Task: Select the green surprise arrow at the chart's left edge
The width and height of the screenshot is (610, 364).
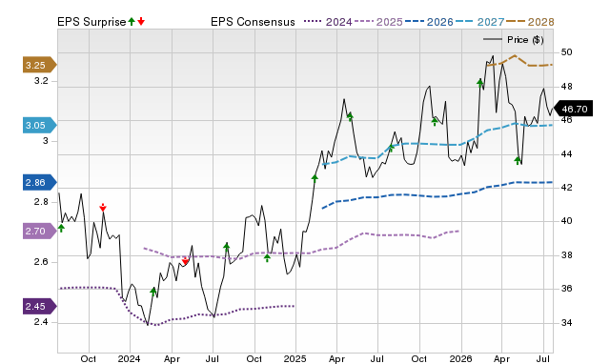Action: pos(61,229)
